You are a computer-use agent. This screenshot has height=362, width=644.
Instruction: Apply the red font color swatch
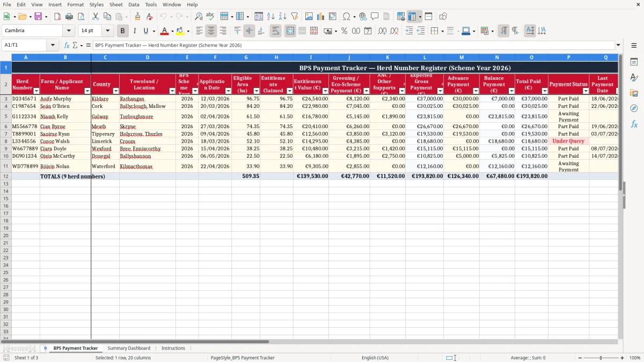click(x=165, y=31)
